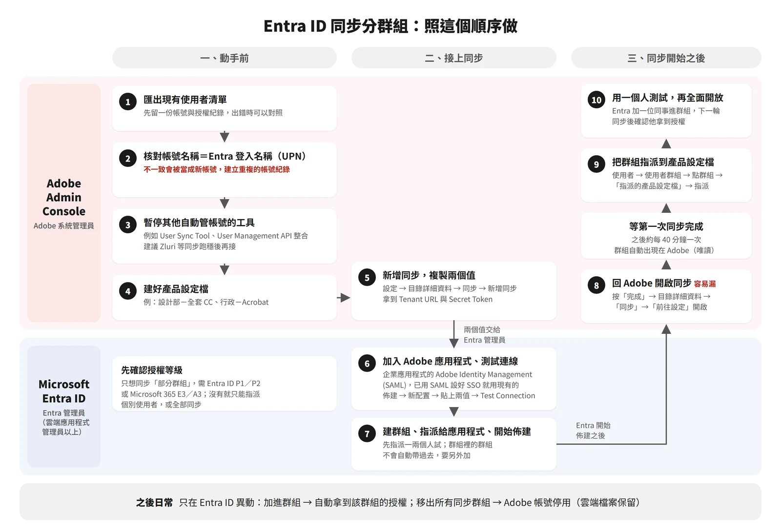Click the label Entra 開始佈建之後

coord(593,430)
